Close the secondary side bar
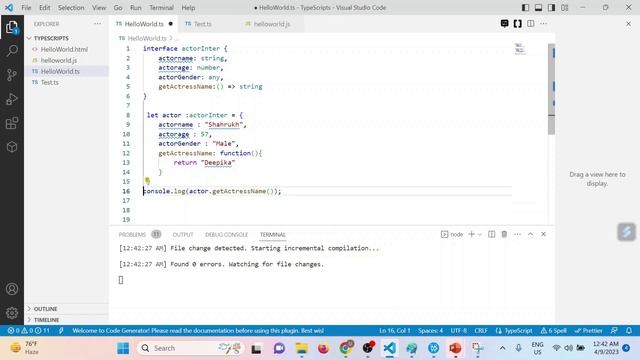 629,24
